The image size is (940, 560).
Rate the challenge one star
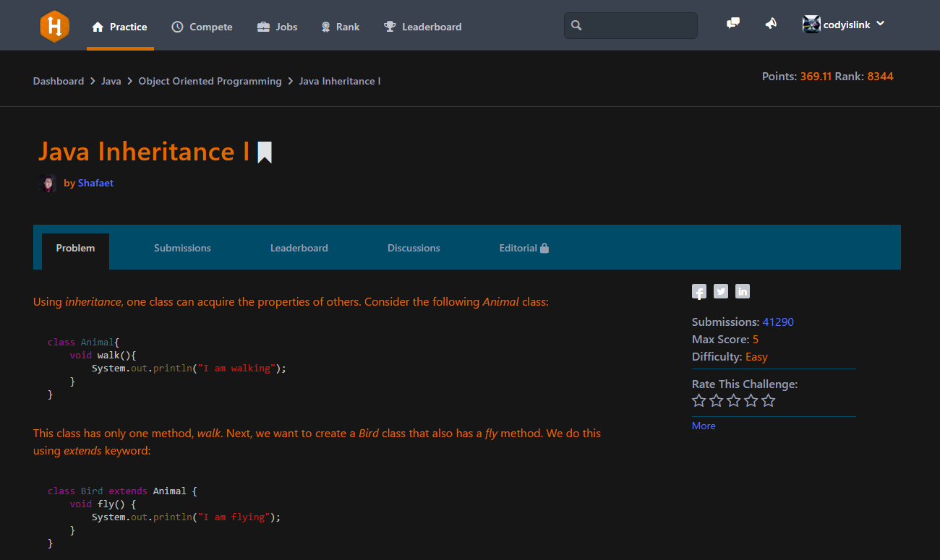[698, 400]
